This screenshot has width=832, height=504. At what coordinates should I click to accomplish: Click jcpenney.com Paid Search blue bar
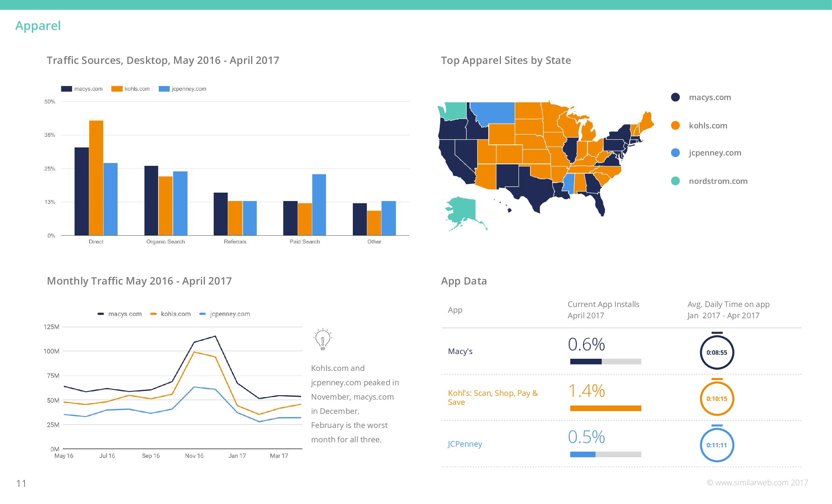coord(319,204)
